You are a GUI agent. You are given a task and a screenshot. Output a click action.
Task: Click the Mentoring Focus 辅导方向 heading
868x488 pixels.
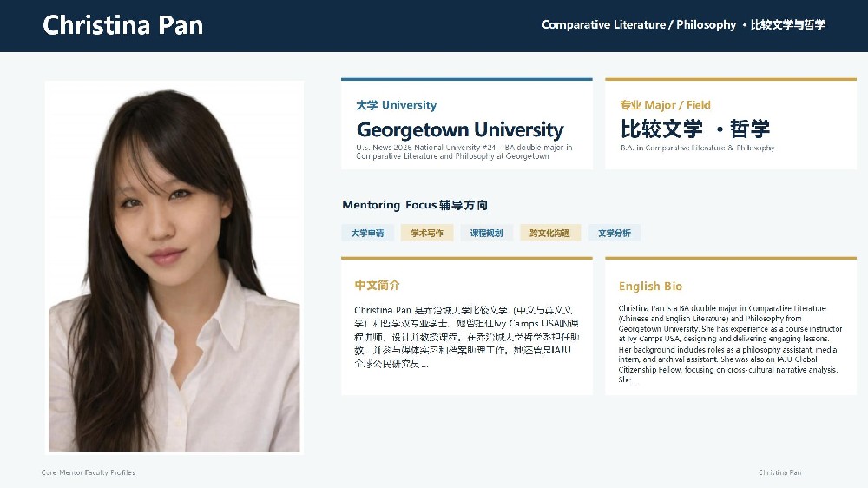tap(415, 205)
